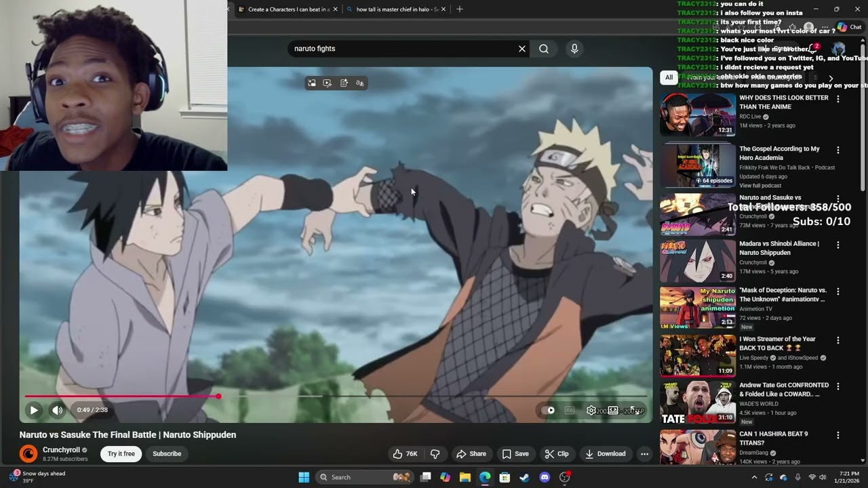Image resolution: width=868 pixels, height=488 pixels.
Task: Open the Windows Start menu
Action: coord(304,477)
